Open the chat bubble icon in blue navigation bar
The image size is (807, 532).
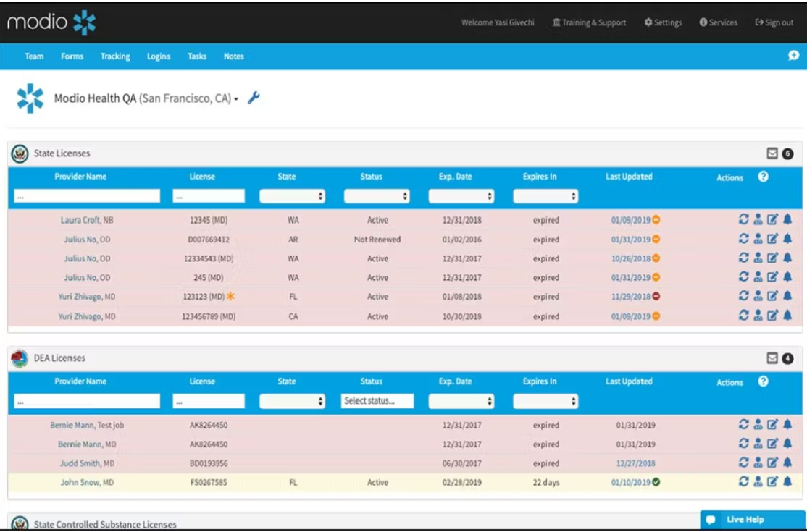point(794,56)
